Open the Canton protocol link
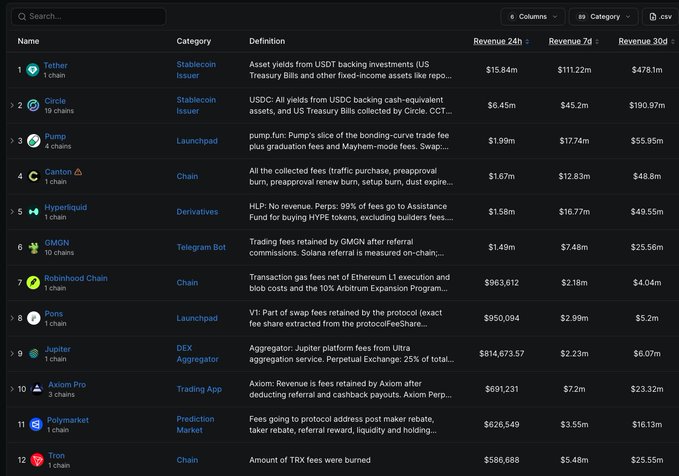679x476 pixels. pyautogui.click(x=58, y=172)
